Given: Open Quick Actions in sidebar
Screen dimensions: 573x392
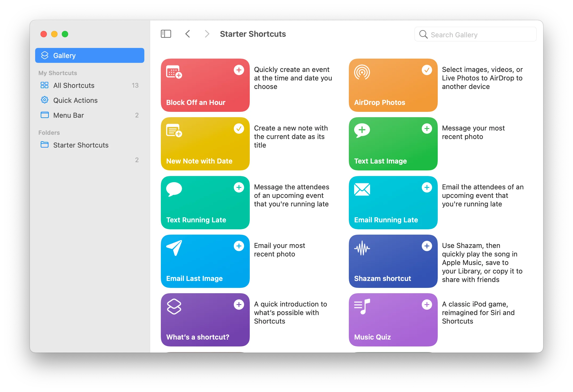Looking at the screenshot, I should pyautogui.click(x=90, y=100).
